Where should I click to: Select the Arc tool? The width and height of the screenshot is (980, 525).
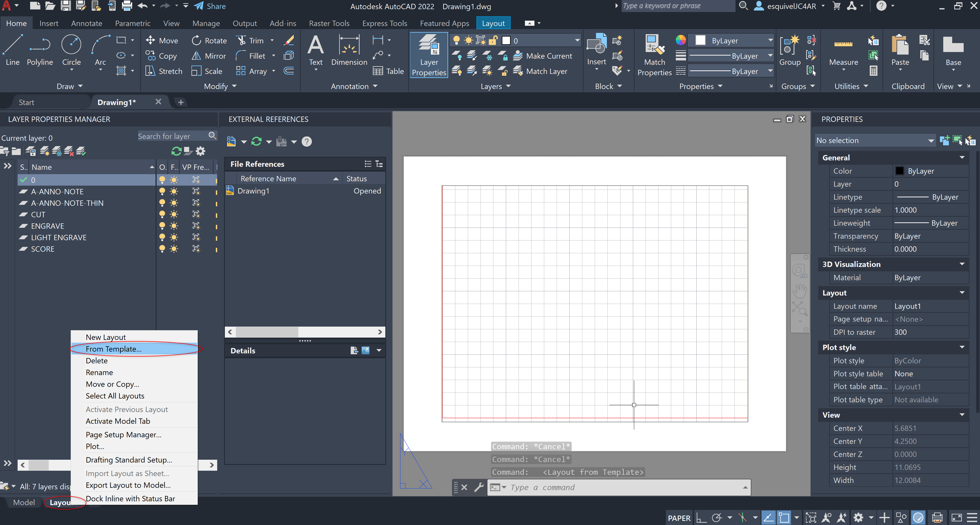101,50
